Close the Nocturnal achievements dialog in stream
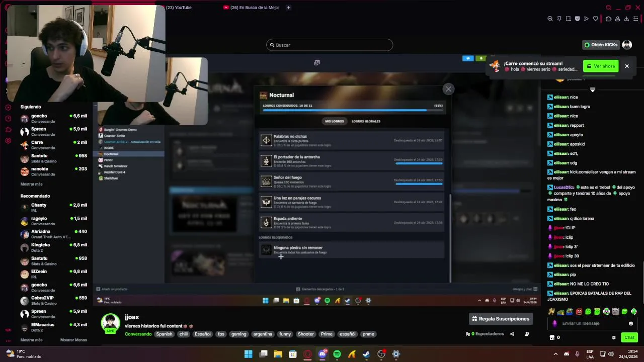Viewport: 644px width, 362px height. [x=448, y=89]
